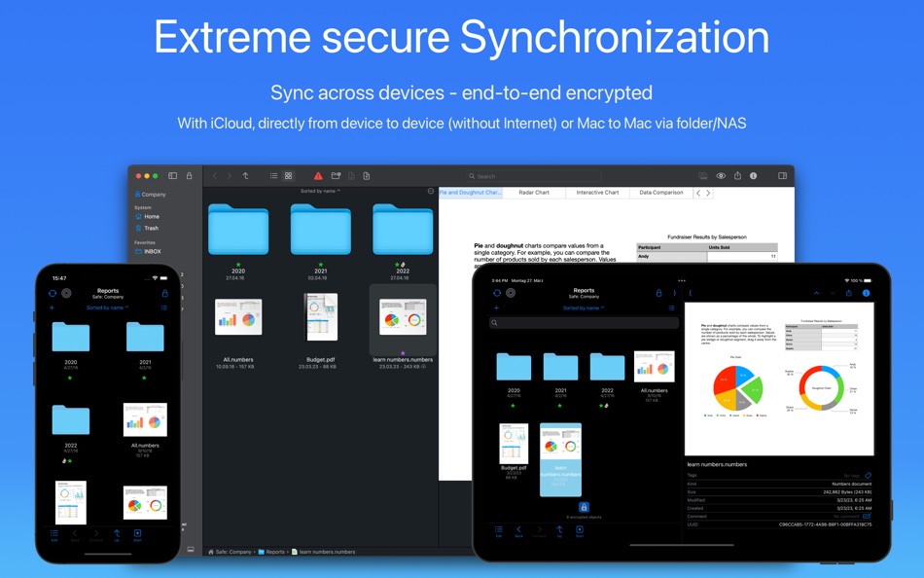Viewport: 924px width, 578px height.
Task: Select Company safe in Mac sidebar
Action: point(150,194)
